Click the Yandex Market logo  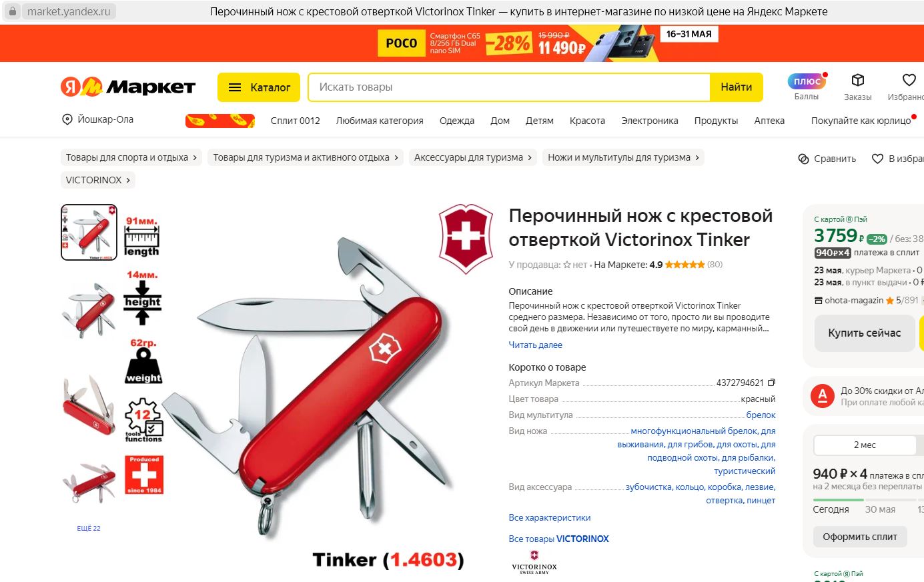point(128,87)
